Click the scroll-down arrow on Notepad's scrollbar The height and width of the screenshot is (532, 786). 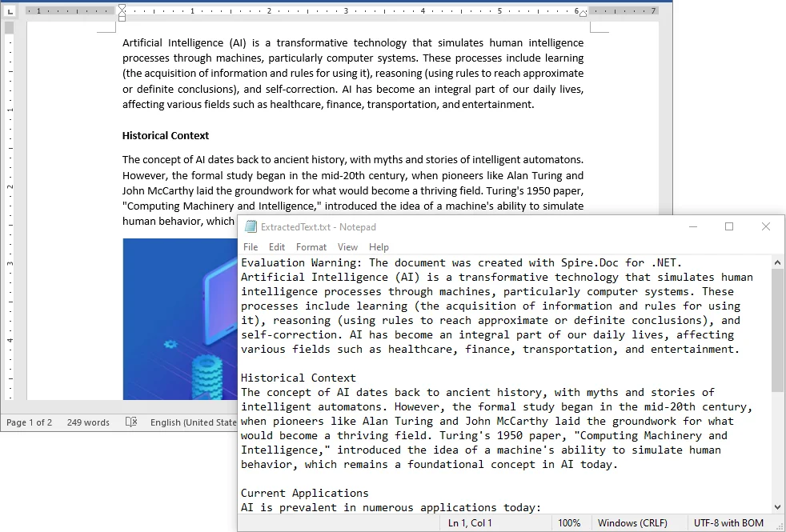pyautogui.click(x=776, y=506)
